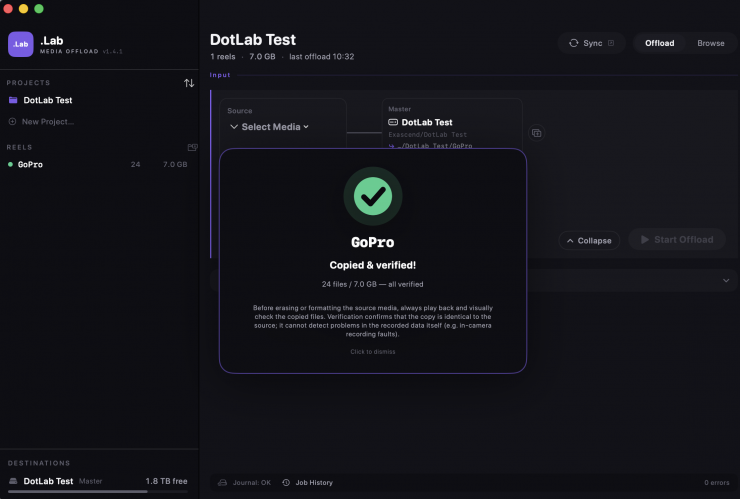Click the reels folder icon in the REELS header

pyautogui.click(x=192, y=147)
